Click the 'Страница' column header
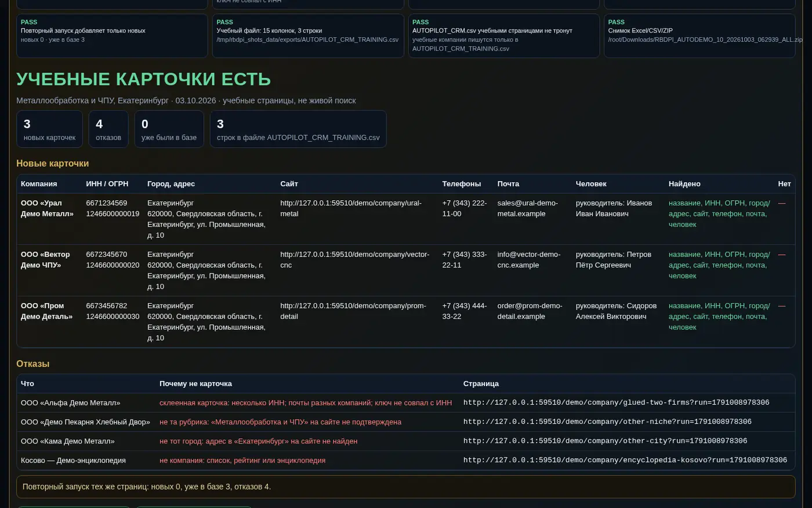The height and width of the screenshot is (508, 812). click(481, 384)
